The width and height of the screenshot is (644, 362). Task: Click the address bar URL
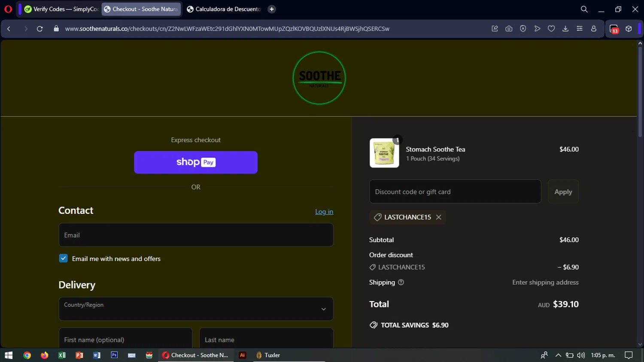[227, 29]
